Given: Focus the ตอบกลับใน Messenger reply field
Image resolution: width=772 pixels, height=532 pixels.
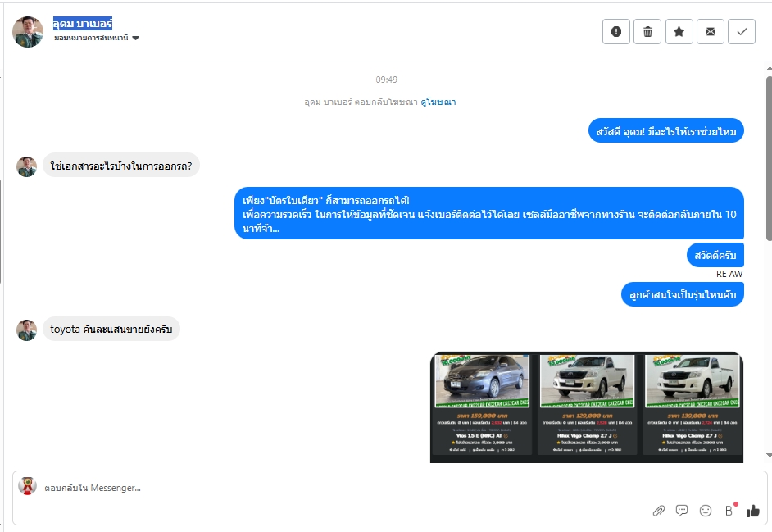Looking at the screenshot, I should (x=345, y=488).
